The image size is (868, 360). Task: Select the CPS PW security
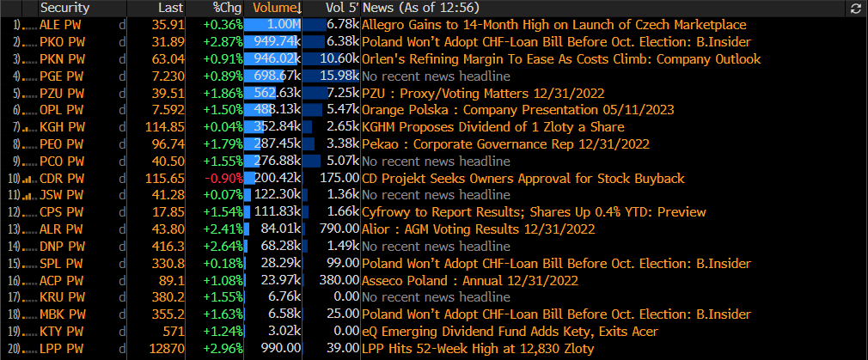pyautogui.click(x=63, y=213)
